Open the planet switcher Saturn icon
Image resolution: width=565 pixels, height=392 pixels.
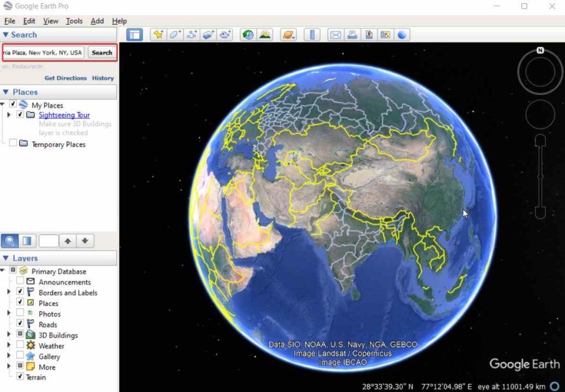tap(289, 35)
